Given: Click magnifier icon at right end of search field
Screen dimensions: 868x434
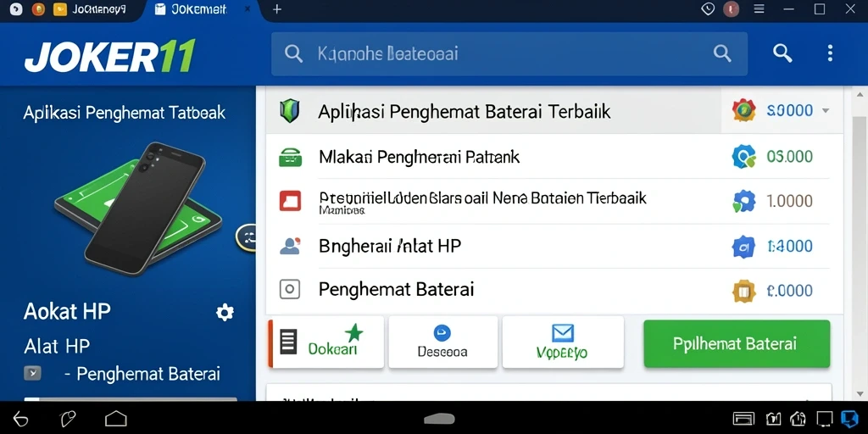Looking at the screenshot, I should (x=722, y=53).
